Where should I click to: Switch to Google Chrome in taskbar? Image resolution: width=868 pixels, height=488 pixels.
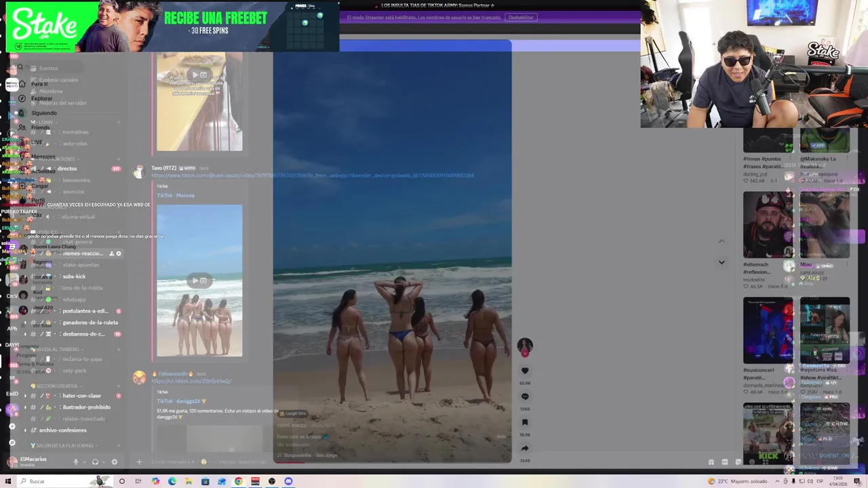[x=239, y=481]
